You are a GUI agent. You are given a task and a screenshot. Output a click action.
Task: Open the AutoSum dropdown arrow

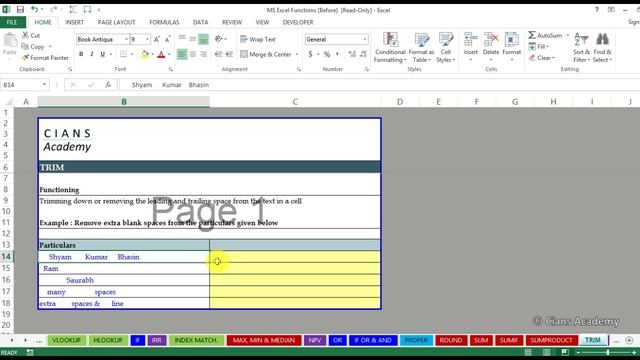[567, 36]
